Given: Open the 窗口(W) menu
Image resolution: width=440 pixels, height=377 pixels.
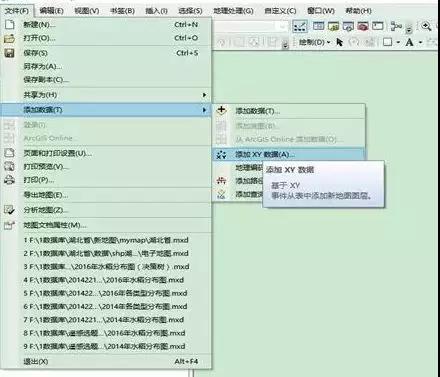Looking at the screenshot, I should (x=321, y=11).
